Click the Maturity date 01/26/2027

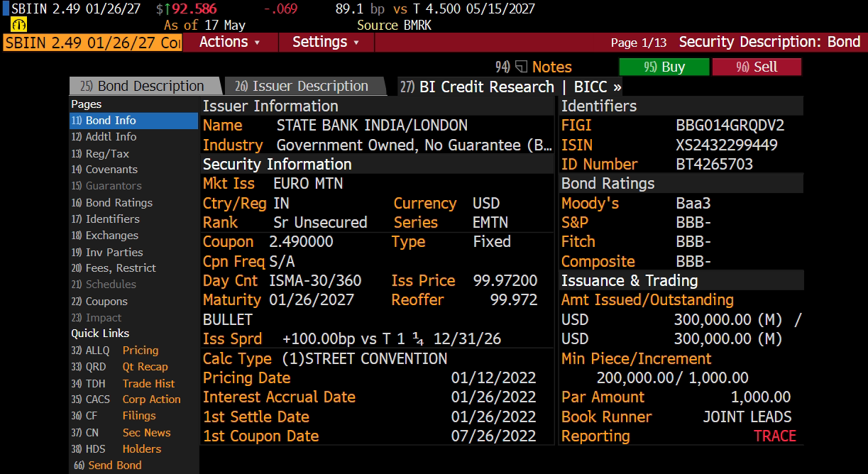click(312, 299)
